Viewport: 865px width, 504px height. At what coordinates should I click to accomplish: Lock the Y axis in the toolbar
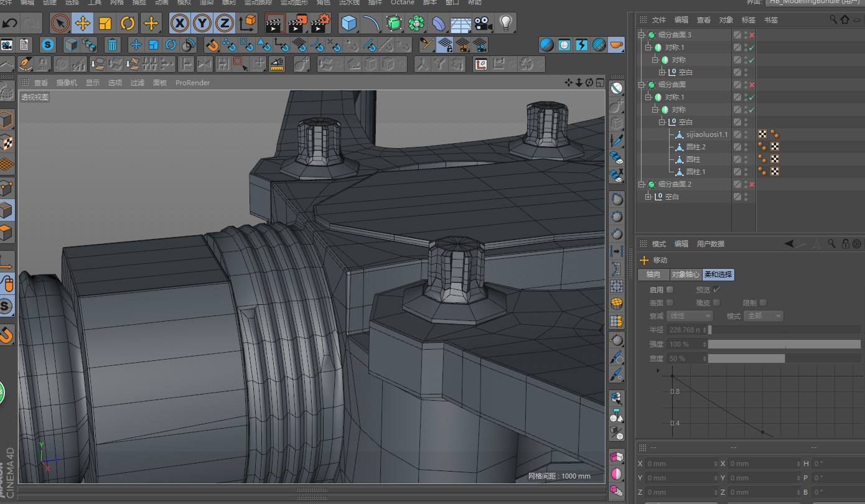pyautogui.click(x=200, y=23)
